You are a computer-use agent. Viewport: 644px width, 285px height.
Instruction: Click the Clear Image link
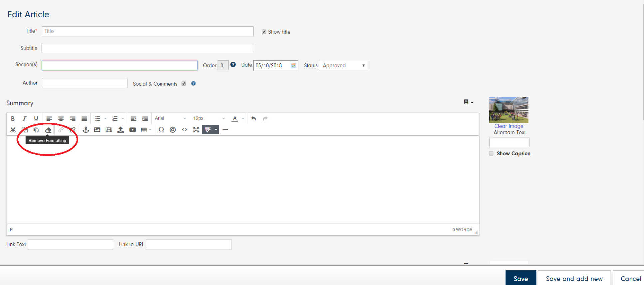508,126
